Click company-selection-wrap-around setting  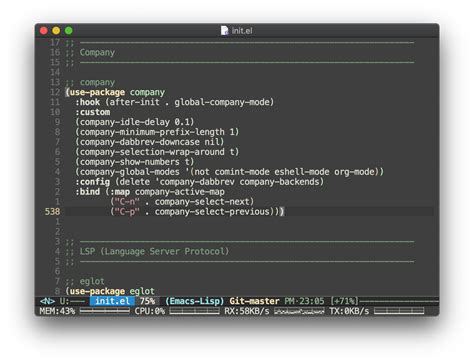(x=157, y=152)
